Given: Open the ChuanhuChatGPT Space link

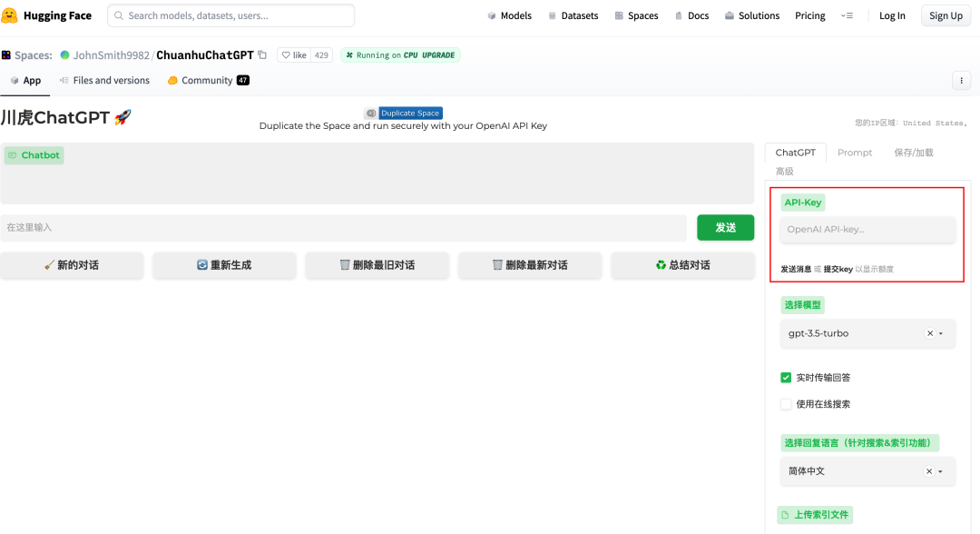Looking at the screenshot, I should (205, 55).
